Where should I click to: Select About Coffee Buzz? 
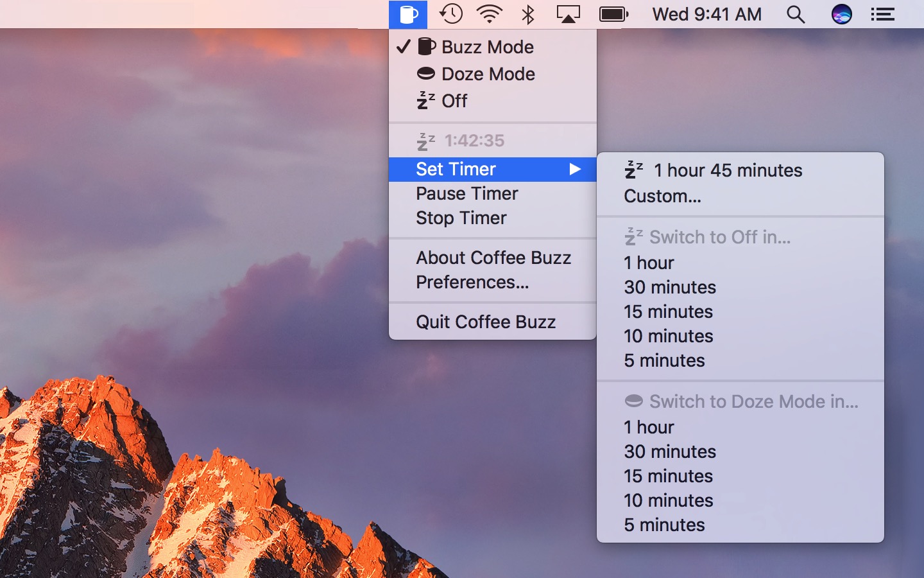[x=493, y=258]
